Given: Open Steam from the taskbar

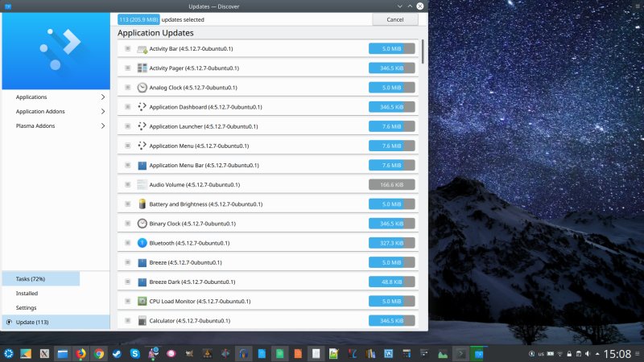Looking at the screenshot, I should (117, 353).
